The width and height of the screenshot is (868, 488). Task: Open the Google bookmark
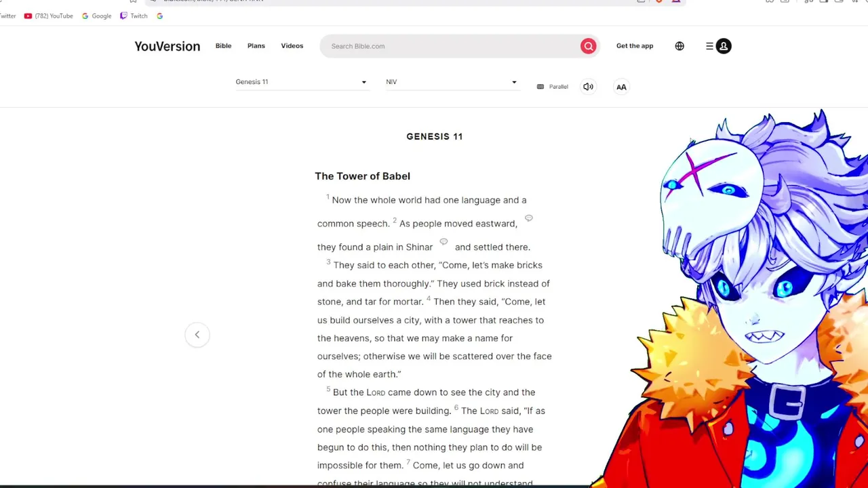[x=96, y=16]
